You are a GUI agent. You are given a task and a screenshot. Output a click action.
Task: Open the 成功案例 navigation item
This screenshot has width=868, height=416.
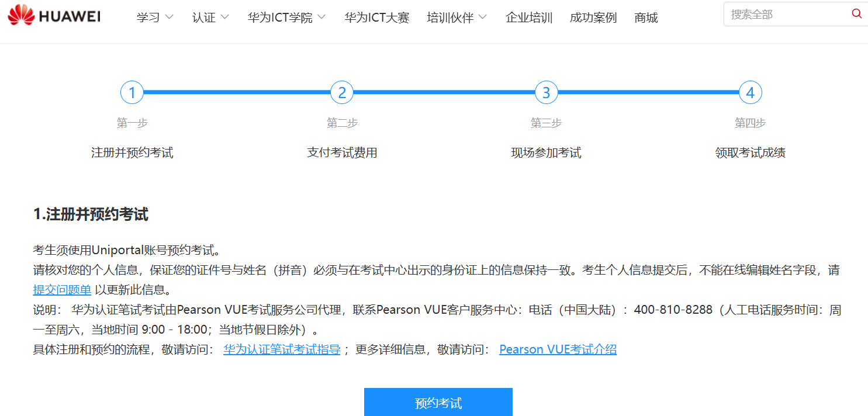[x=593, y=18]
